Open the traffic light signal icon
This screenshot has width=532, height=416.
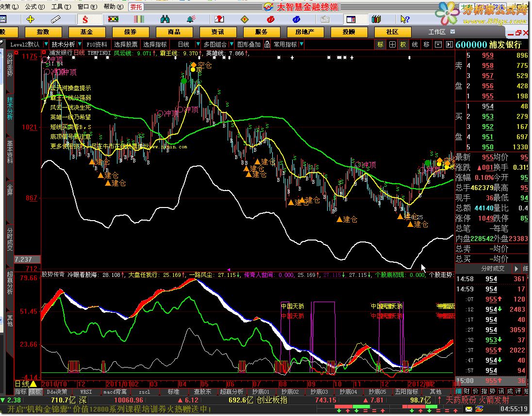[x=113, y=19]
